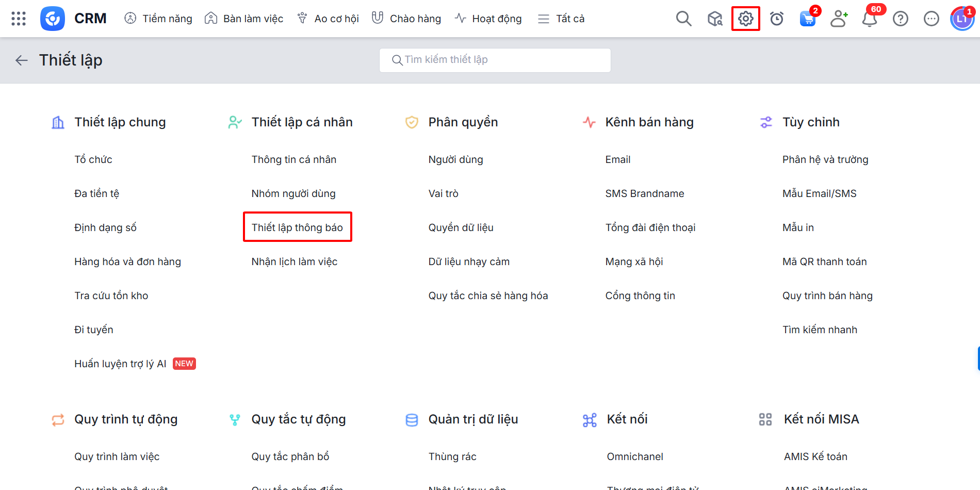
Task: Open Thiết lập thông báo link
Action: click(x=297, y=227)
